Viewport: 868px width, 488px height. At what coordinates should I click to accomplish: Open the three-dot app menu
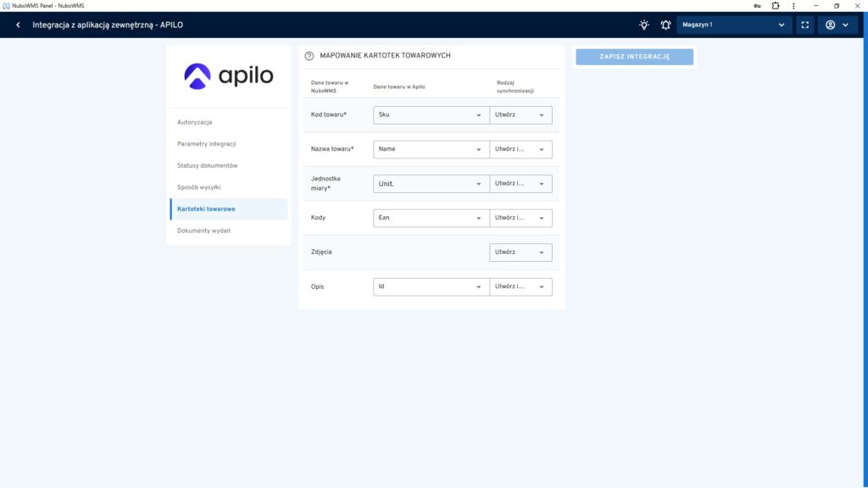coord(793,5)
